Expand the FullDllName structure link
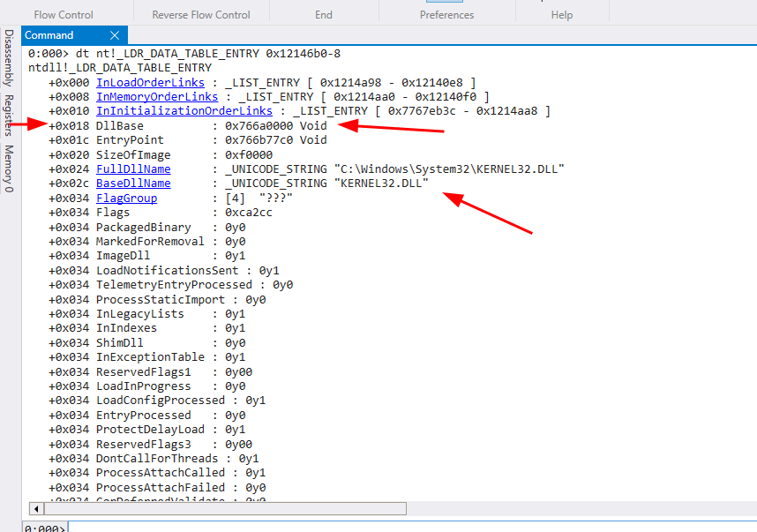Screen dimensions: 757x532 [133, 169]
